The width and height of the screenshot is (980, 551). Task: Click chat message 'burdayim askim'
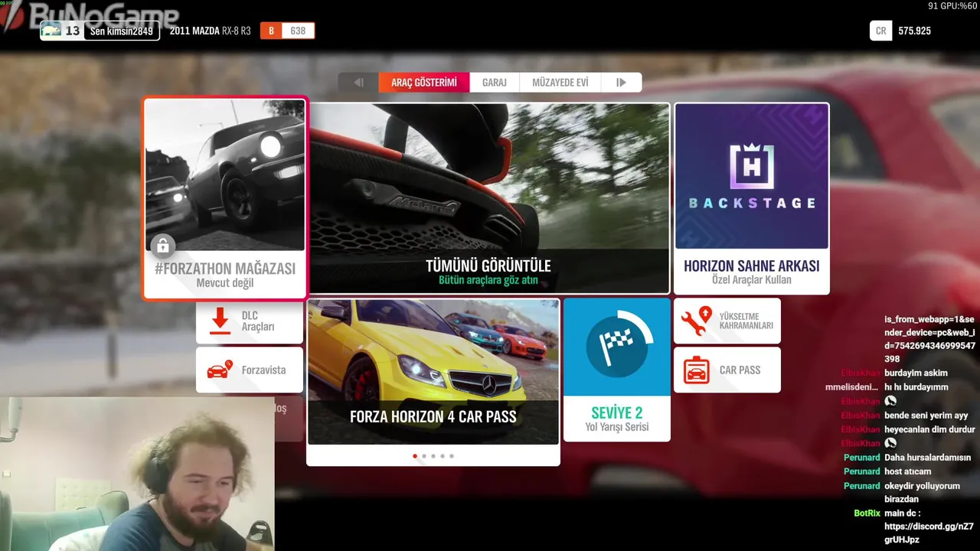point(916,373)
